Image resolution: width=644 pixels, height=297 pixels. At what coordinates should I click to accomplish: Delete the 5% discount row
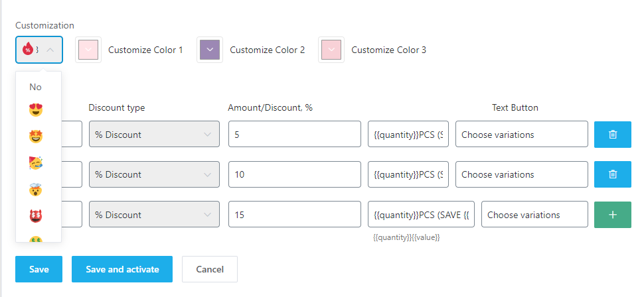612,135
